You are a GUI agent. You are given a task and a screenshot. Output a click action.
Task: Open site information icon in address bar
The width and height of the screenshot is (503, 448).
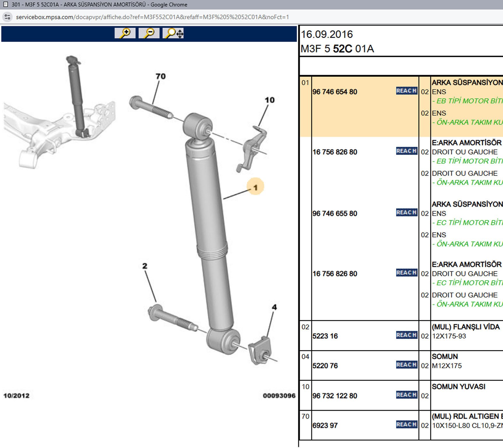pyautogui.click(x=7, y=17)
